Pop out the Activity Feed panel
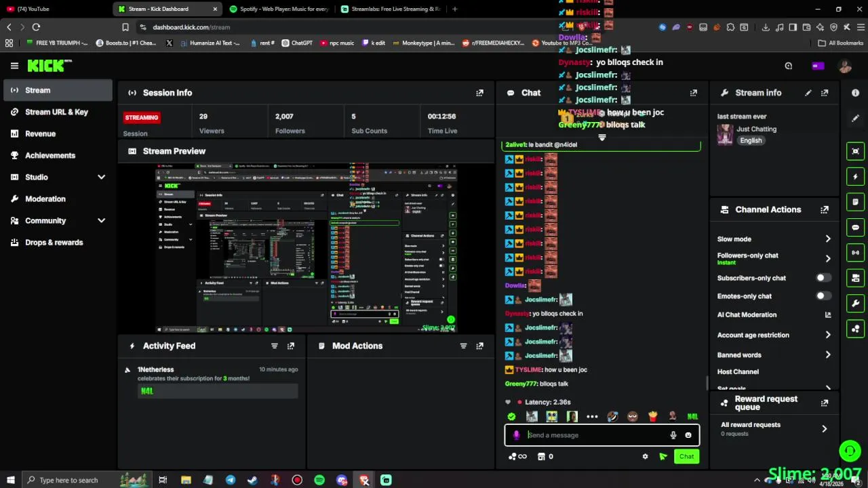 tap(291, 346)
